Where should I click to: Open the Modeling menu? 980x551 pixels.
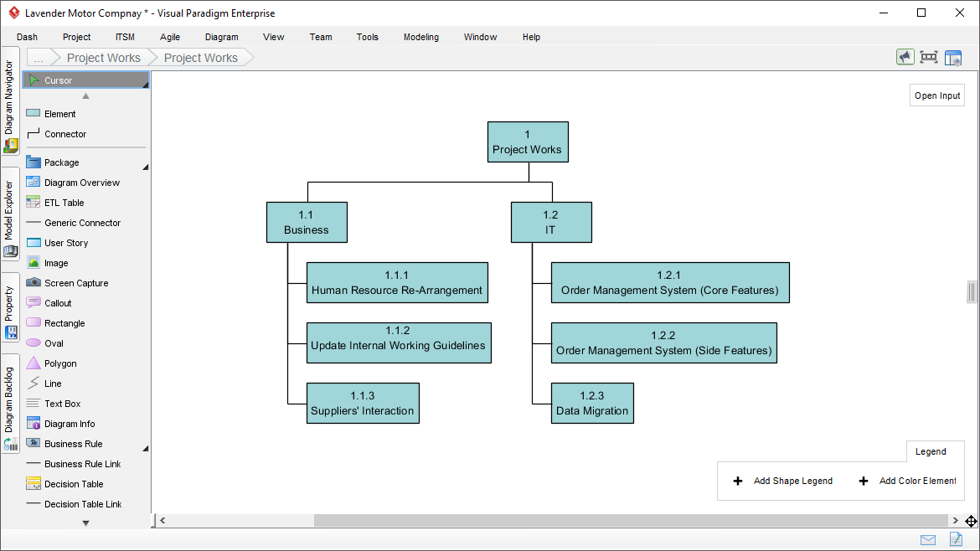(420, 37)
